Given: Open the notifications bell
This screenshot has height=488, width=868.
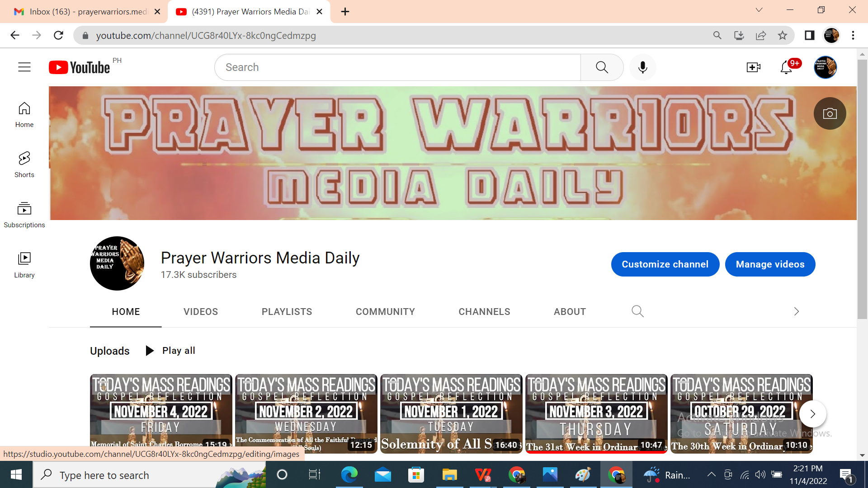Looking at the screenshot, I should click(786, 67).
